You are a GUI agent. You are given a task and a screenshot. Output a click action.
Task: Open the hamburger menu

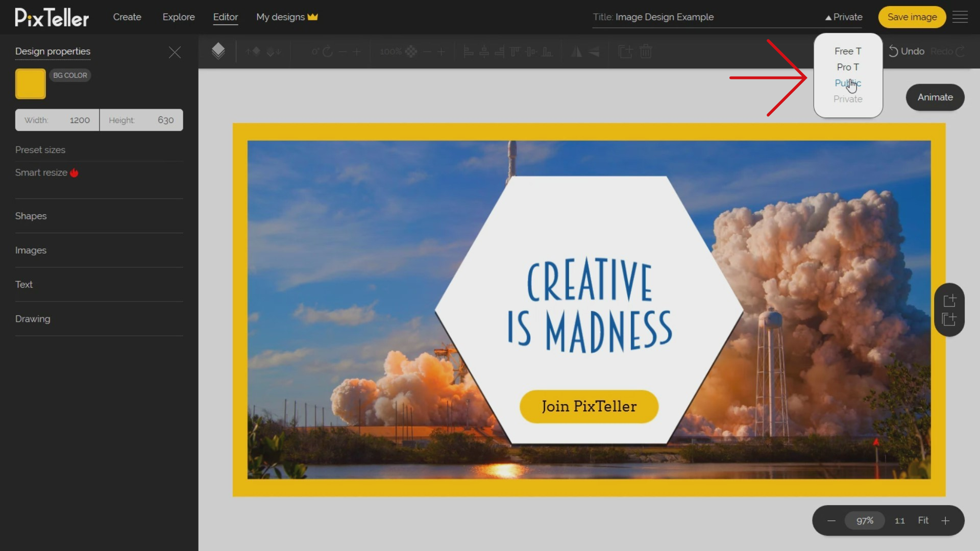pos(960,17)
